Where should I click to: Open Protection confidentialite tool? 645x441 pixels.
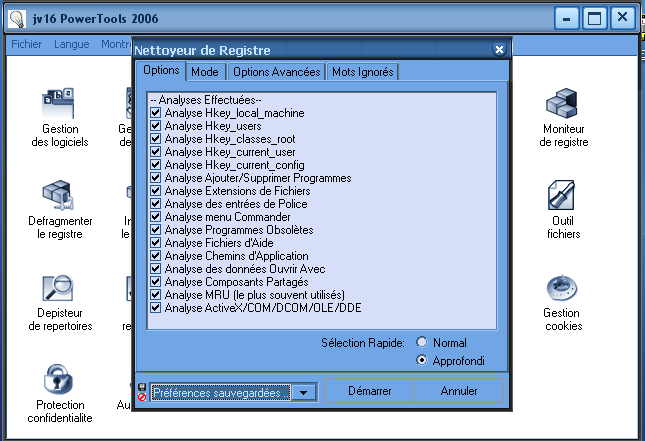coord(59,381)
